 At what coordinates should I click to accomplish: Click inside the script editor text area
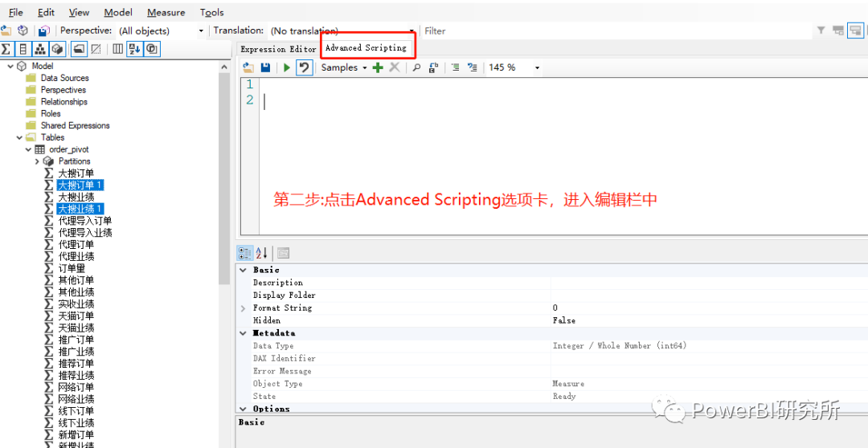click(x=563, y=155)
